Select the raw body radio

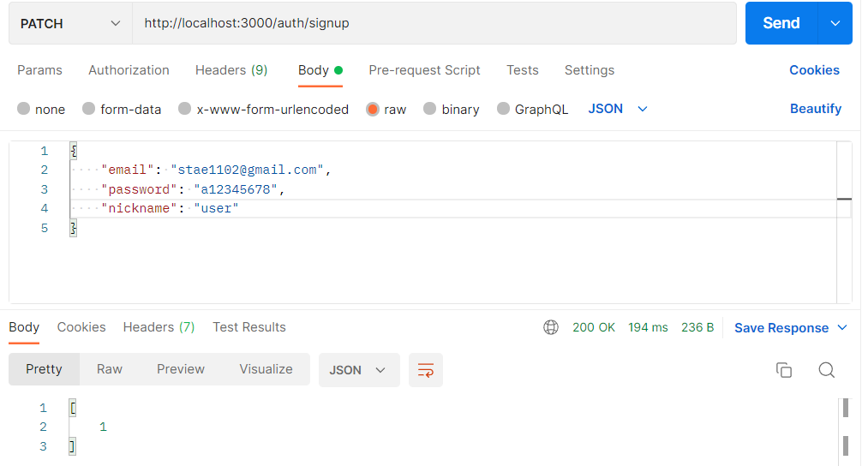pos(373,109)
